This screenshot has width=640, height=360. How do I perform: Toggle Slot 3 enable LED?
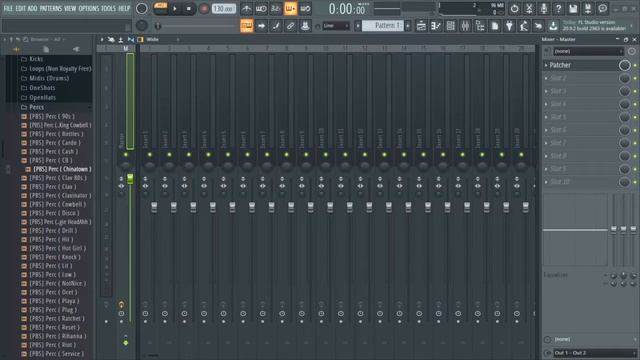635,91
